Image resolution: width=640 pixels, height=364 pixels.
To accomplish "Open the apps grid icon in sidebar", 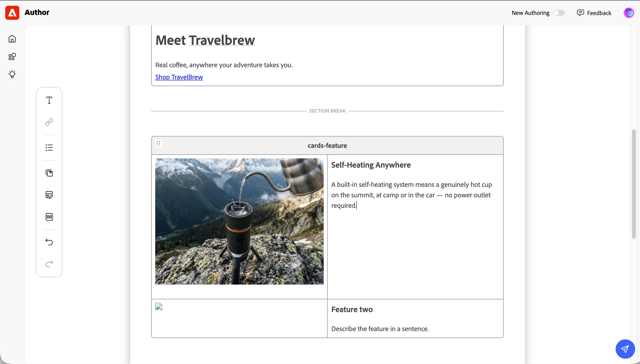I will [12, 57].
